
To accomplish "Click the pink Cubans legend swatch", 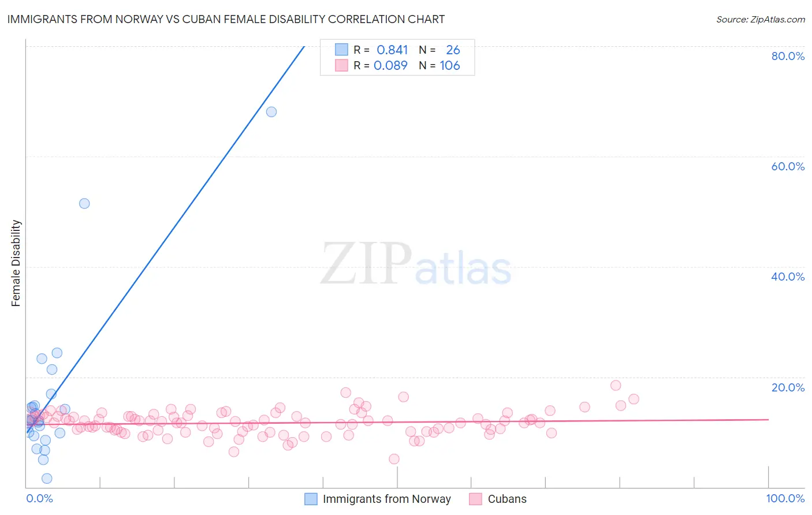I will pyautogui.click(x=476, y=499).
